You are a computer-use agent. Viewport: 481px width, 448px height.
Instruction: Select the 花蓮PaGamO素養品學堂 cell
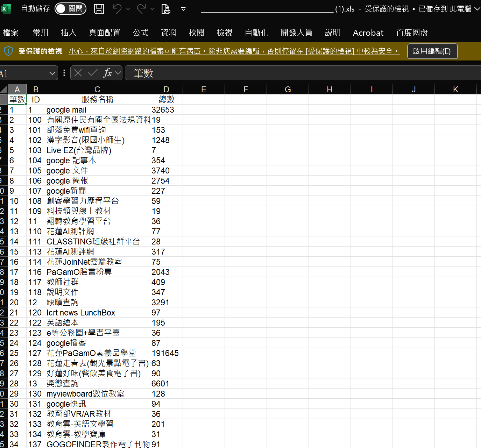[x=97, y=353]
